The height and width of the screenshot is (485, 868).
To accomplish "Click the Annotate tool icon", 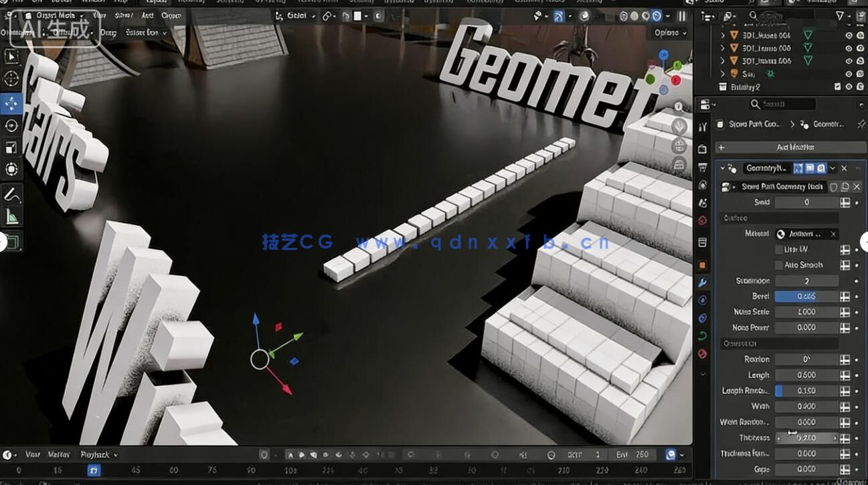I will (11, 194).
